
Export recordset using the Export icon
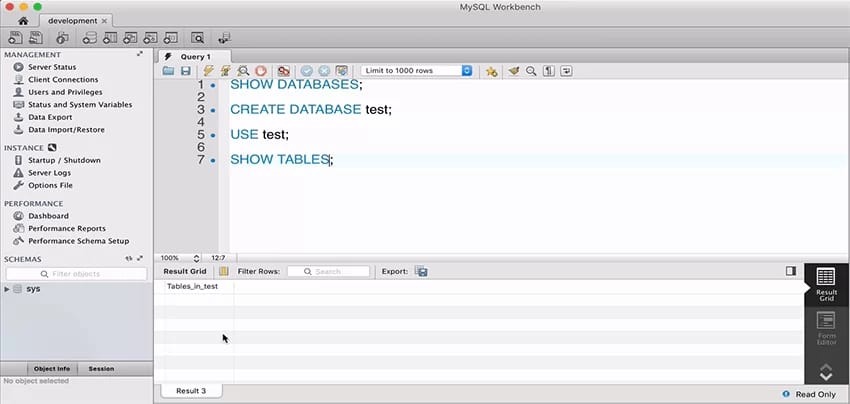pyautogui.click(x=421, y=271)
